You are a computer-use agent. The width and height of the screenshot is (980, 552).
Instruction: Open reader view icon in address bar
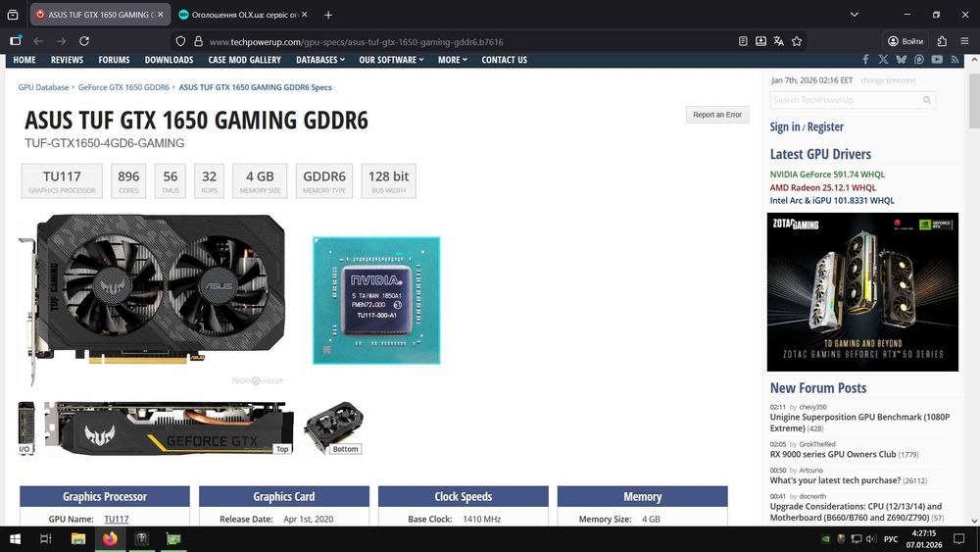[743, 41]
